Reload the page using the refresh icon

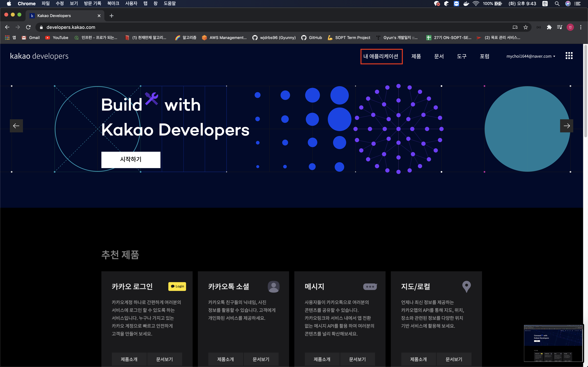pyautogui.click(x=28, y=27)
